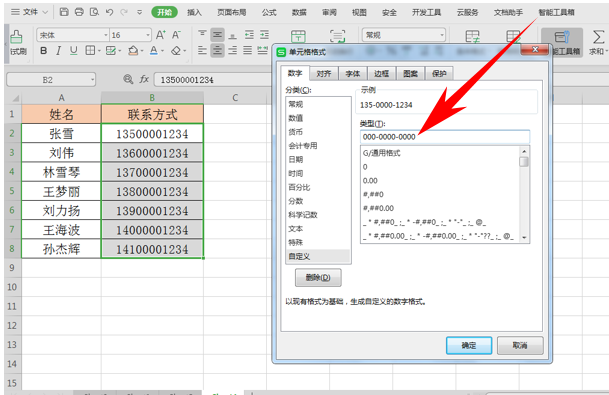
Task: Open the font name 宋体 dropdown
Action: pyautogui.click(x=106, y=35)
